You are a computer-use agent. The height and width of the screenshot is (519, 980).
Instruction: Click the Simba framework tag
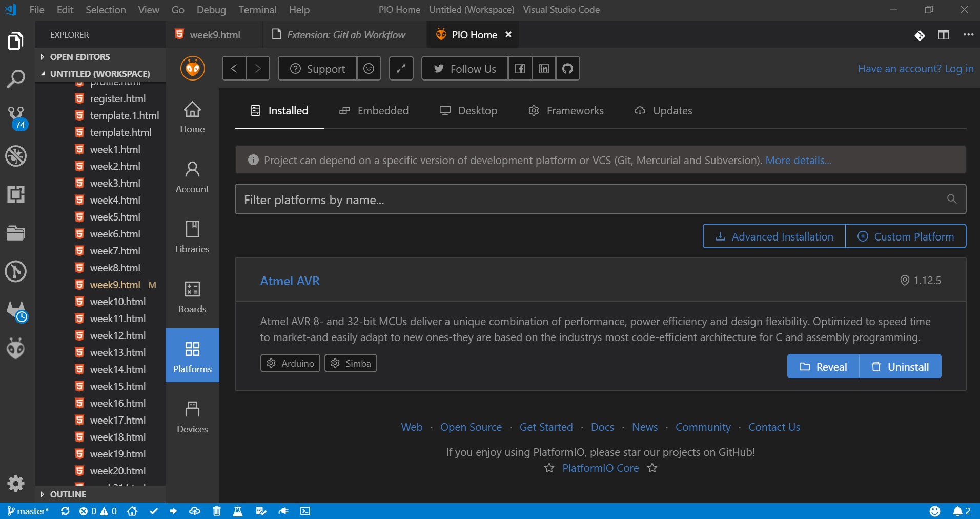point(351,363)
